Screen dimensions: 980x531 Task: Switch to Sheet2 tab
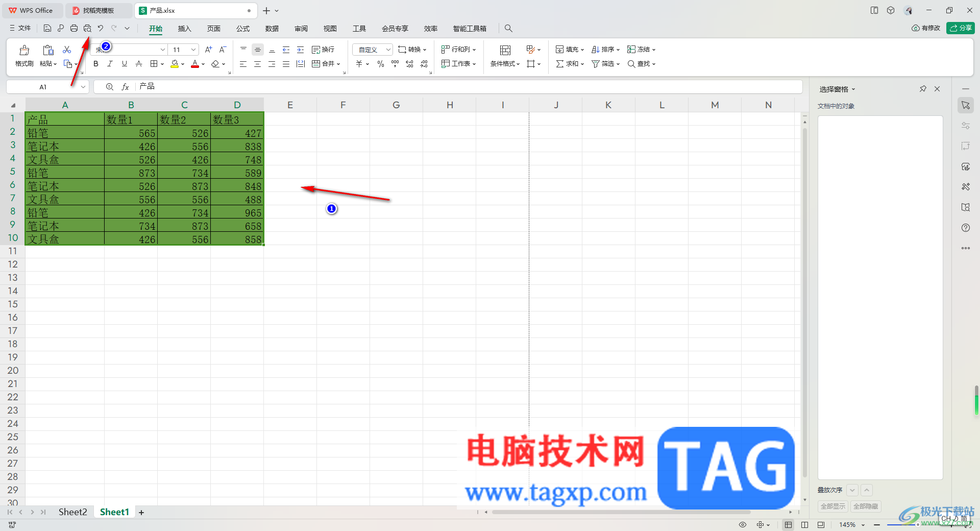(x=73, y=512)
